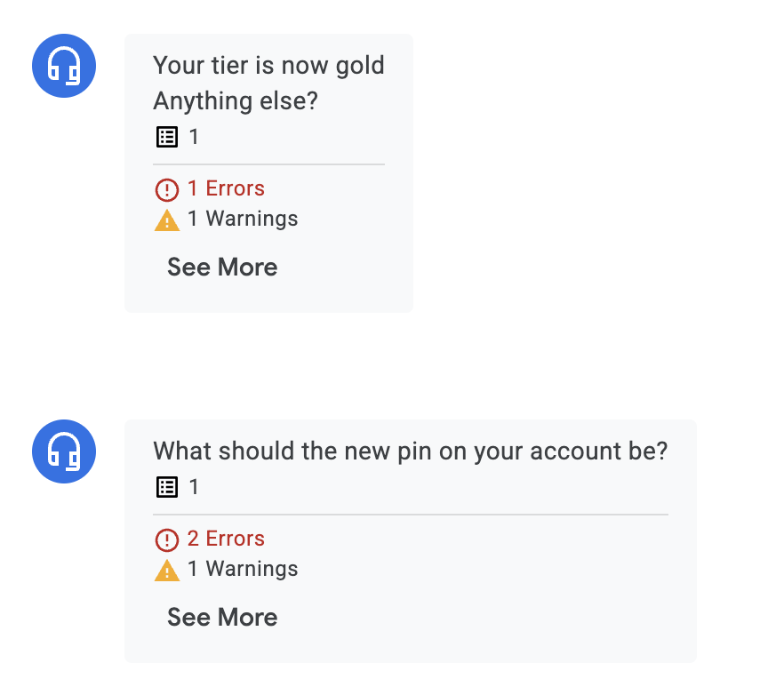784x679 pixels.
Task: Open the 1 Errors link
Action: [x=226, y=188]
